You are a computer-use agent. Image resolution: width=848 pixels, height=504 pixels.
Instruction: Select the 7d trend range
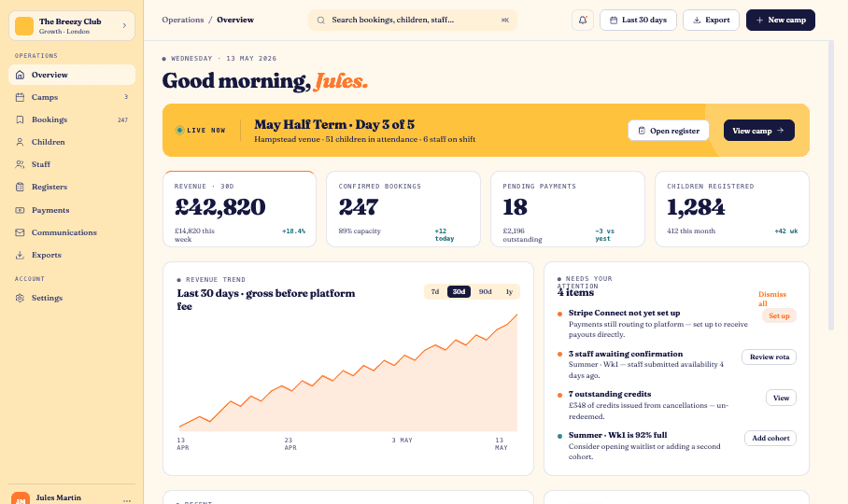coord(435,292)
